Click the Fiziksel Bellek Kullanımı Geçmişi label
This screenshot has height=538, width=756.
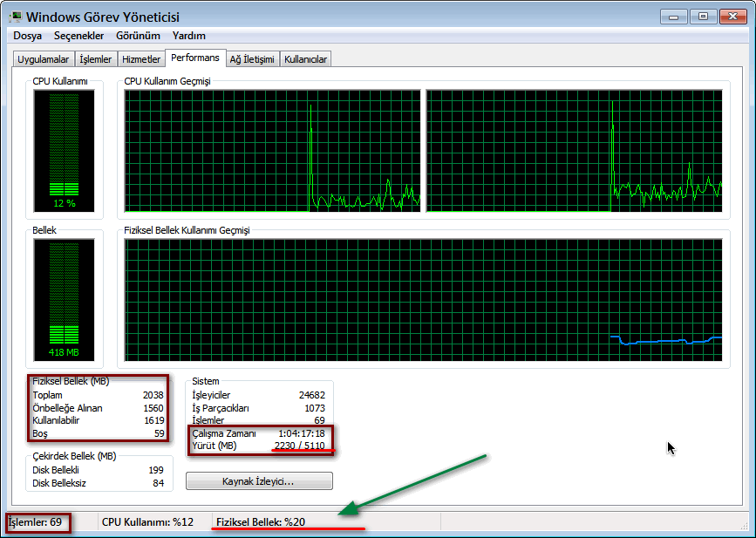pos(187,230)
